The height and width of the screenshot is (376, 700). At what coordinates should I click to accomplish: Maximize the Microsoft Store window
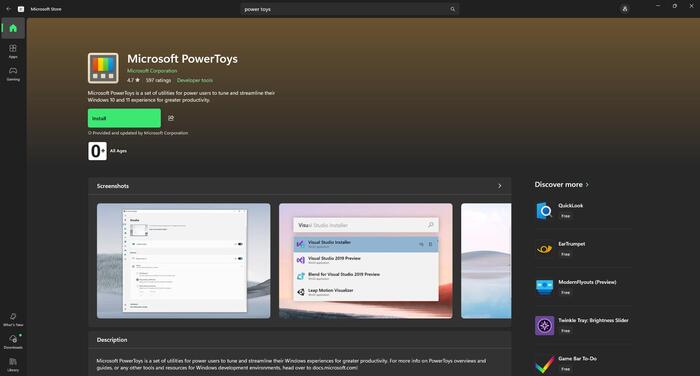675,6
